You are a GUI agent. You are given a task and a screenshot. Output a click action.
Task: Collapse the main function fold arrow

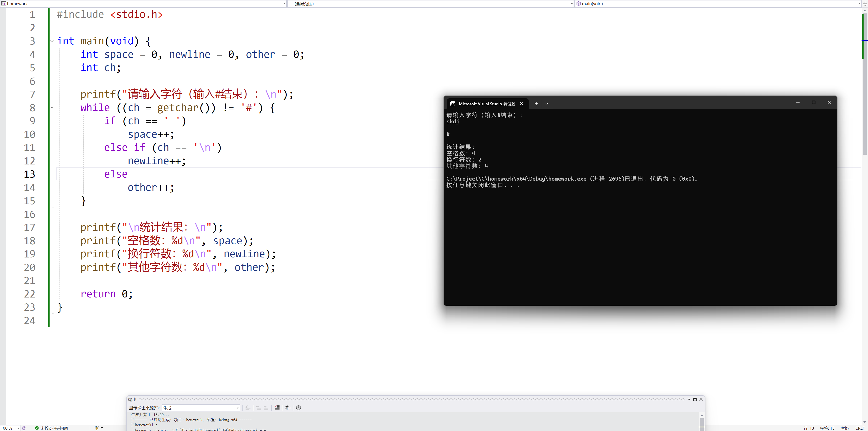click(x=52, y=41)
